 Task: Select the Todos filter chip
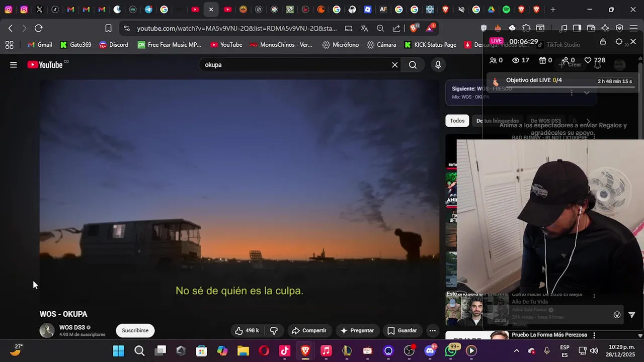click(457, 121)
